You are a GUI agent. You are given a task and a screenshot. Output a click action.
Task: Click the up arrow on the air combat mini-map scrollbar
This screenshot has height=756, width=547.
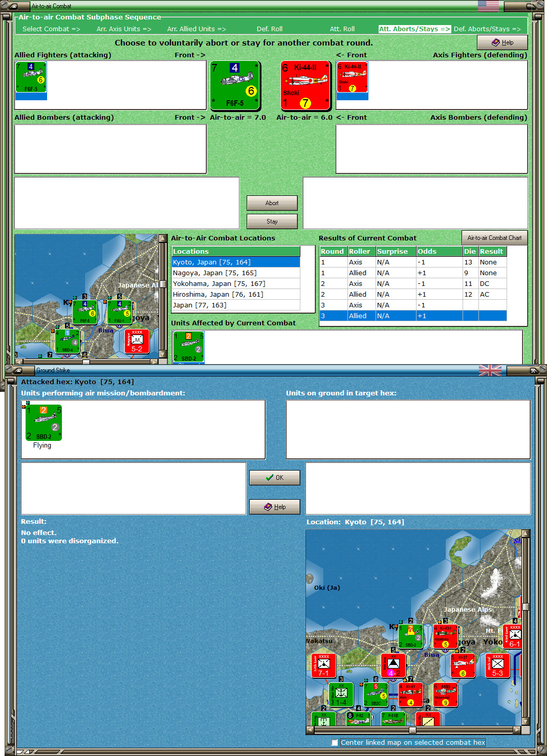(x=163, y=238)
